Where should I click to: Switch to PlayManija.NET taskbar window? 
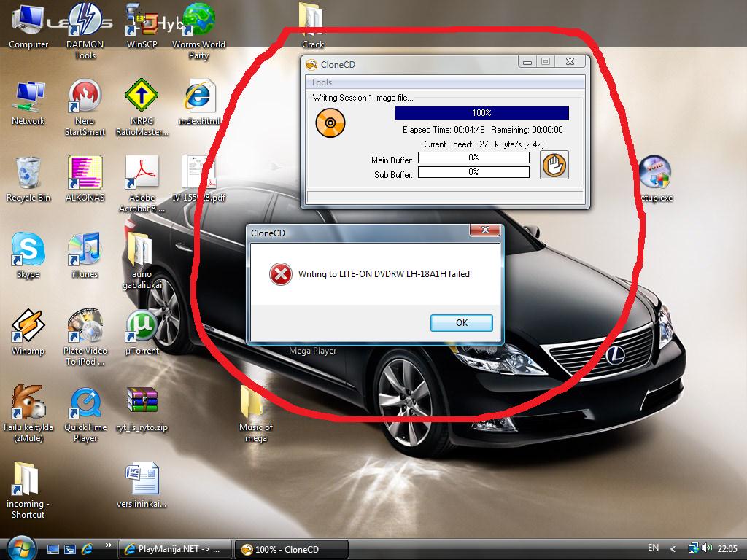[x=174, y=549]
